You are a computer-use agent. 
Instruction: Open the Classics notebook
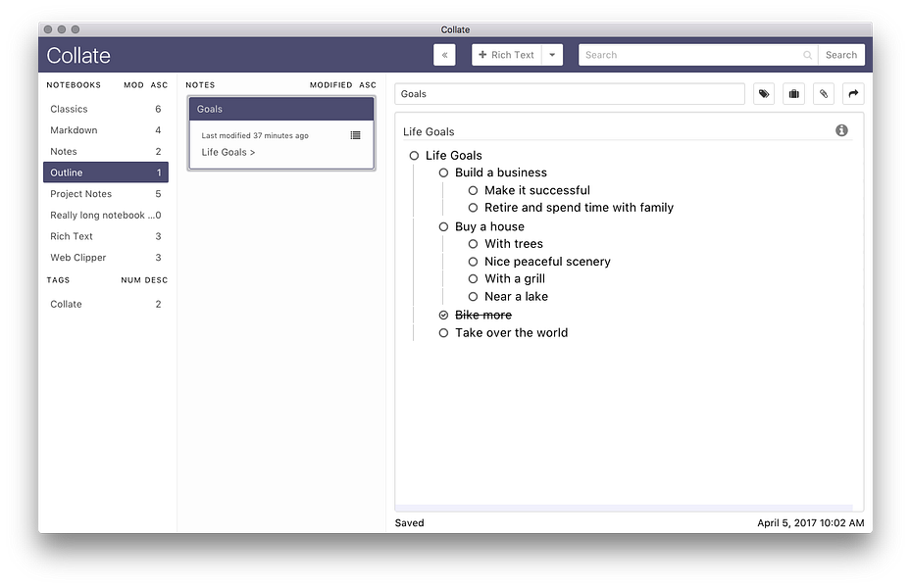tap(106, 109)
